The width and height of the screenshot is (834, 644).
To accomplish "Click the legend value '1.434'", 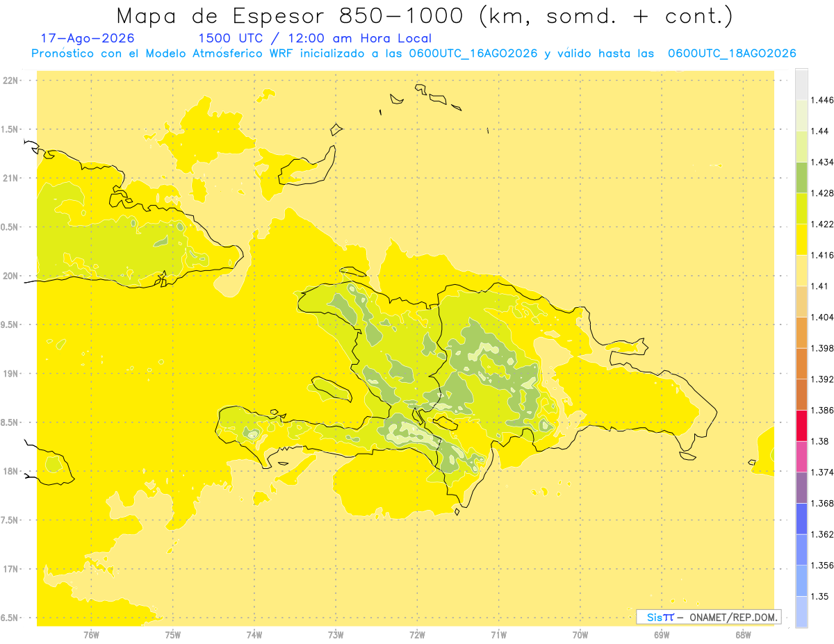I will [x=822, y=162].
